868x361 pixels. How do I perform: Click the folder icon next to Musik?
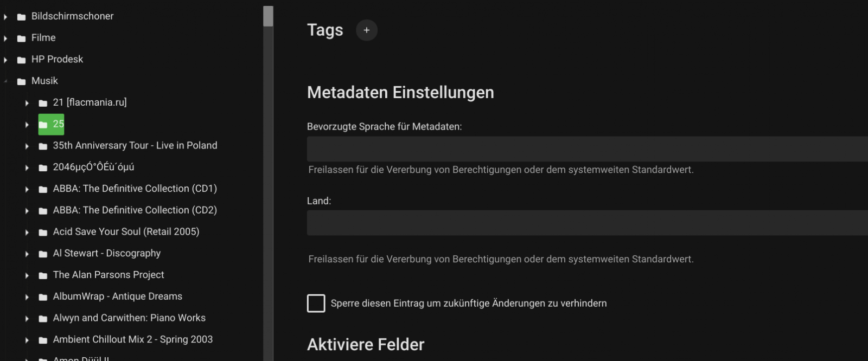(21, 80)
